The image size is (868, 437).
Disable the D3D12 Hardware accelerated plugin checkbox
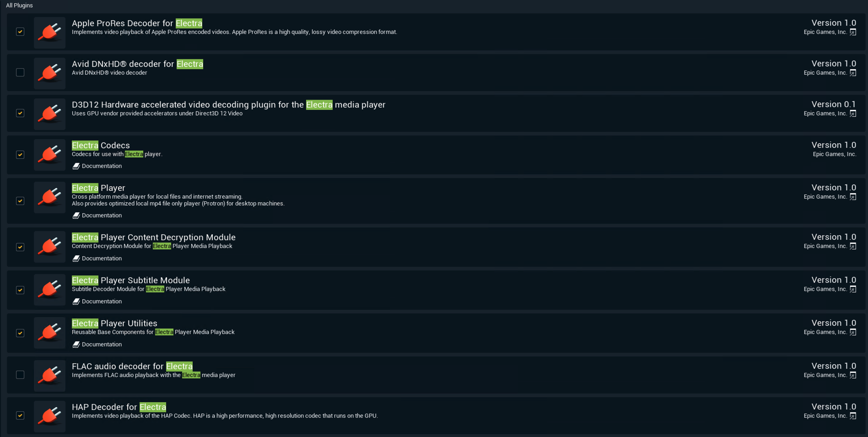(20, 113)
